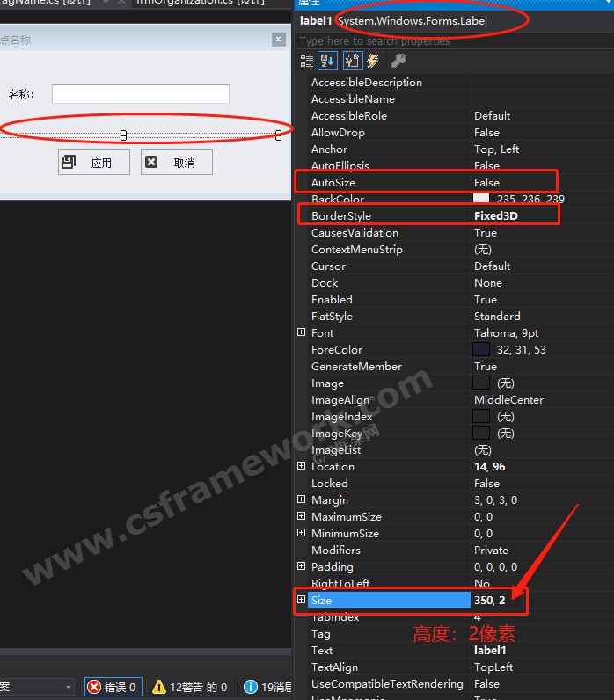Screen dimensions: 614x700
Task: Click the wrench property pages icon
Action: (398, 61)
